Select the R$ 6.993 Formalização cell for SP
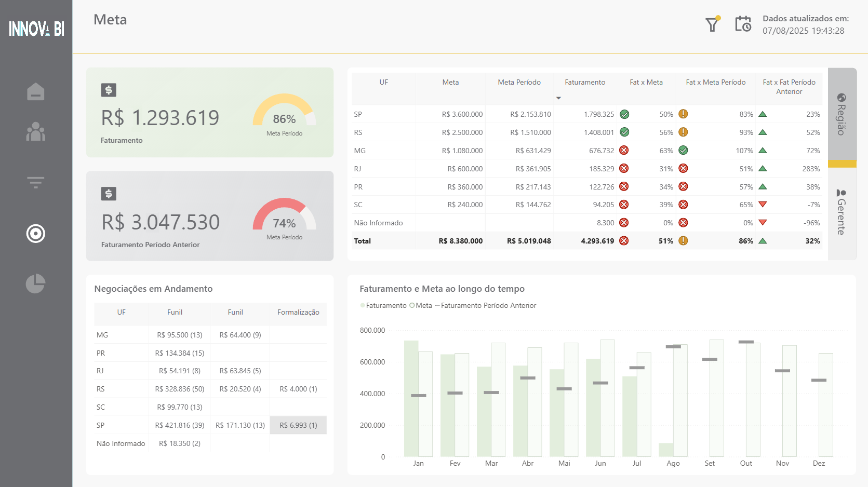 click(x=298, y=425)
